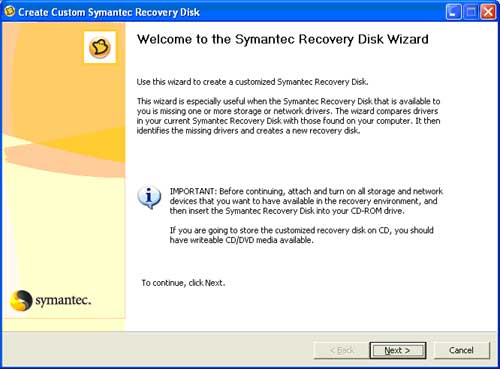Click the writeable CD/DVD media note

coord(302,235)
